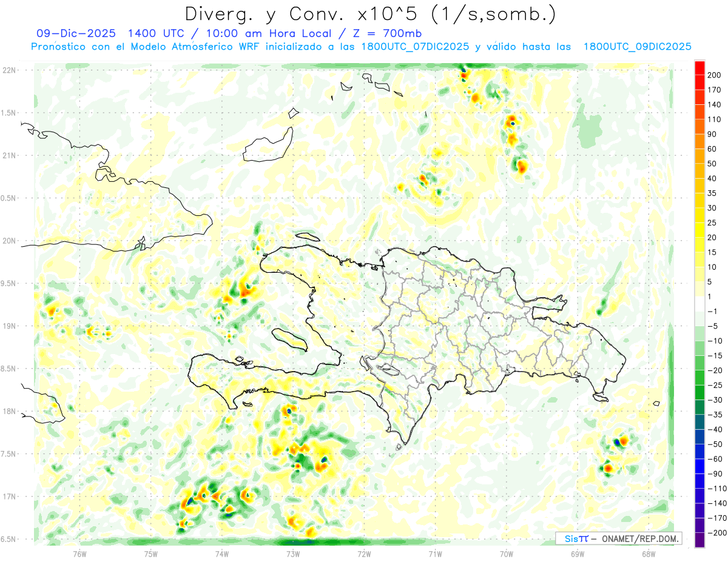Screen dimensions: 728x562
Task: Click the positive "25" colorbar label
Action: pyautogui.click(x=713, y=222)
